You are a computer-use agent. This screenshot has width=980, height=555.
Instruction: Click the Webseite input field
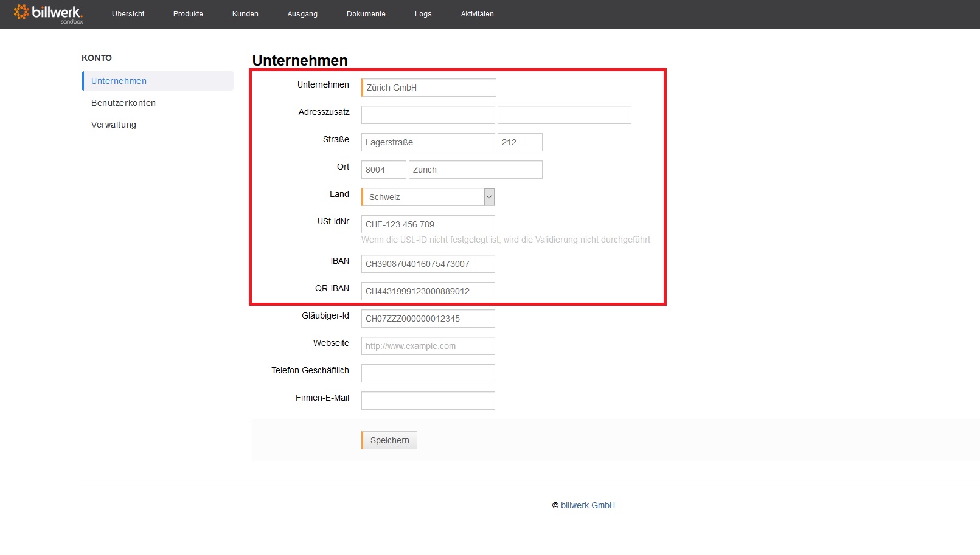(428, 346)
